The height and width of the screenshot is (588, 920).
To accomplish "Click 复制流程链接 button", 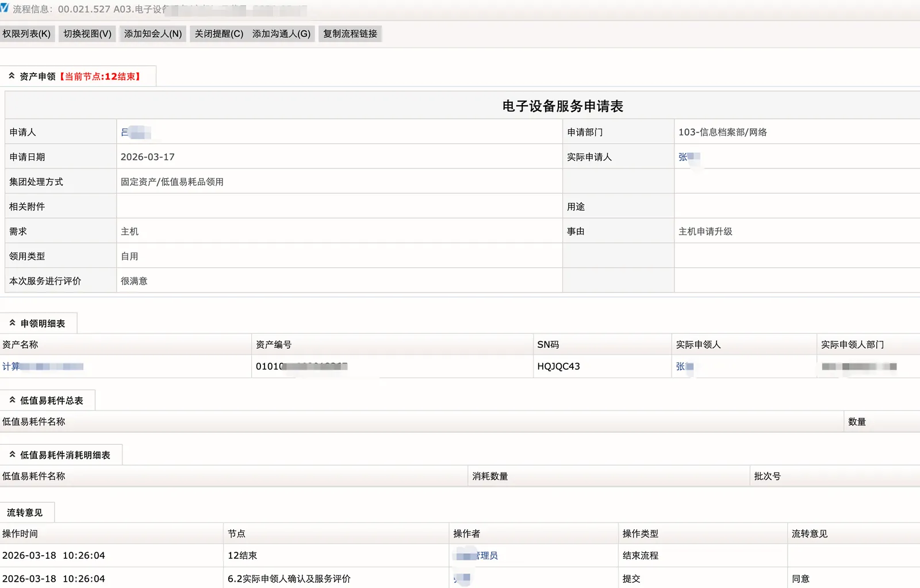I will 350,34.
